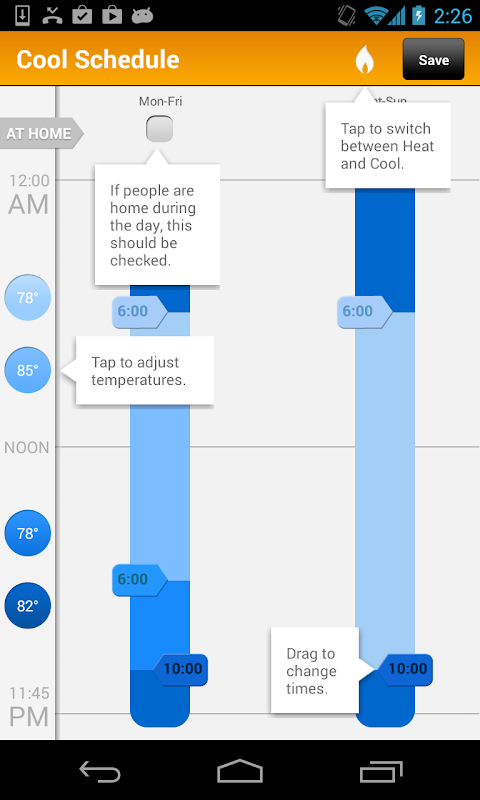Screen dimensions: 480x800
Task: Dismiss the 'Tap to adjust temperatures' tooltip
Action: pyautogui.click(x=144, y=371)
